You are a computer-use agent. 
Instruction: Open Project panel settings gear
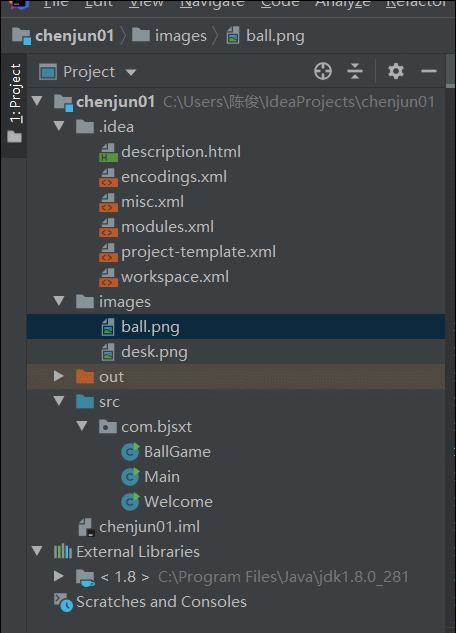pyautogui.click(x=396, y=71)
